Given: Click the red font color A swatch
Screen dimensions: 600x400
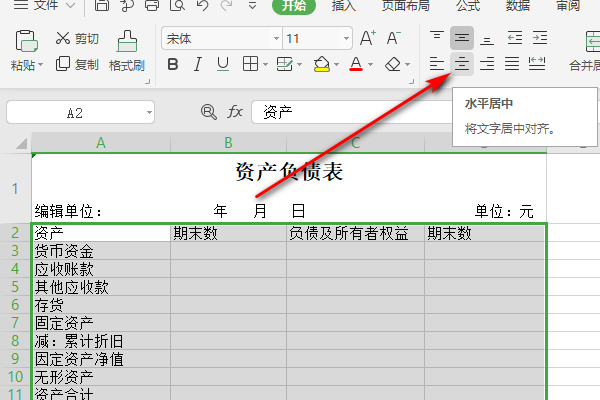Looking at the screenshot, I should pyautogui.click(x=355, y=65).
